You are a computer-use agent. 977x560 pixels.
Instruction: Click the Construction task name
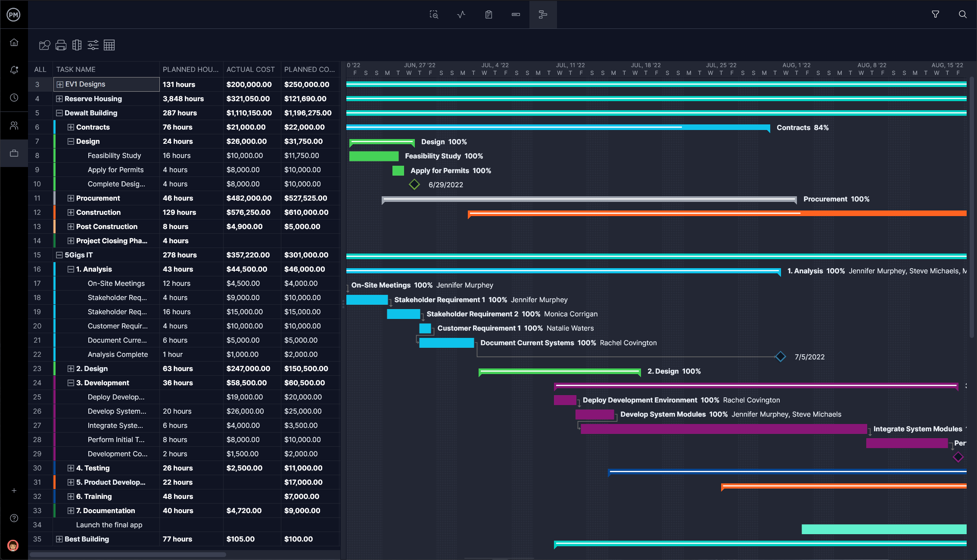tap(100, 213)
